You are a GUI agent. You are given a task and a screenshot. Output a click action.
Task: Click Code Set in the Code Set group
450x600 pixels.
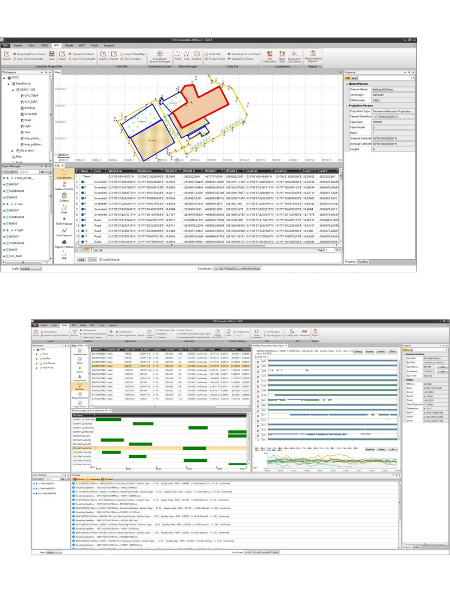point(214,54)
